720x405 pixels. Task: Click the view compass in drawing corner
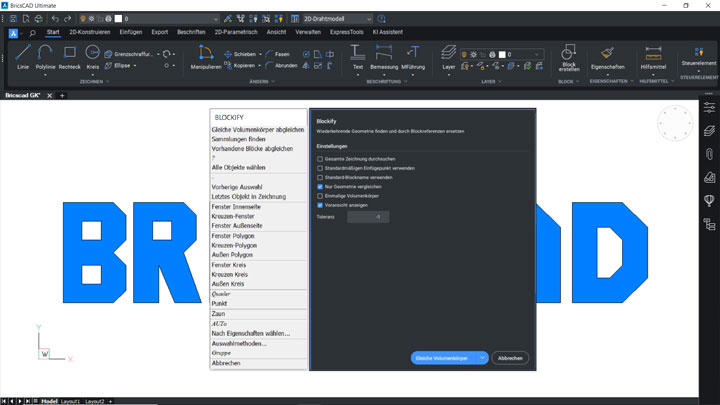[x=675, y=123]
